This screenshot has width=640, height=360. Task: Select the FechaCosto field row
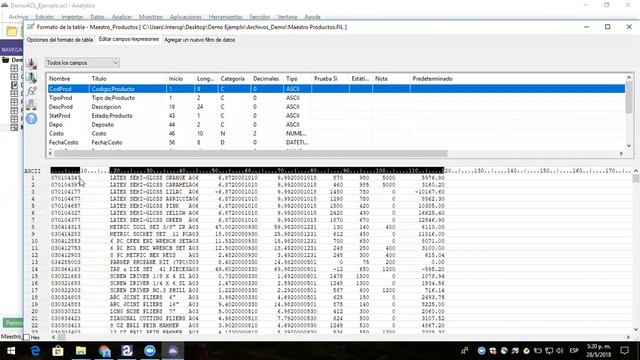[x=336, y=142]
